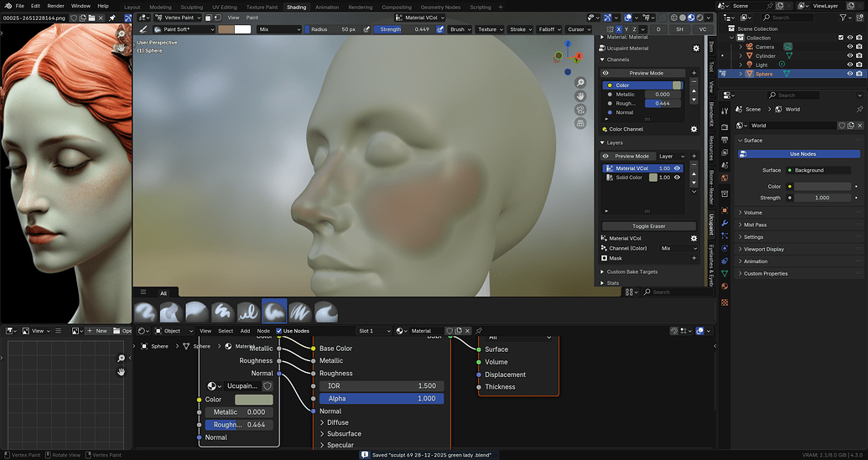Screen dimensions: 868x460
Task: Open the Brush settings popover
Action: (460, 29)
